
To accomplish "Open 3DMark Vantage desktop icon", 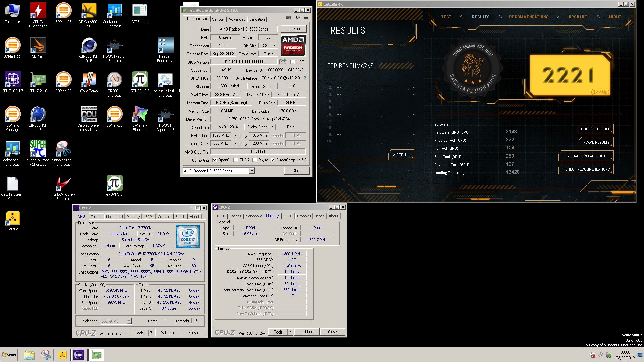I will click(x=12, y=118).
